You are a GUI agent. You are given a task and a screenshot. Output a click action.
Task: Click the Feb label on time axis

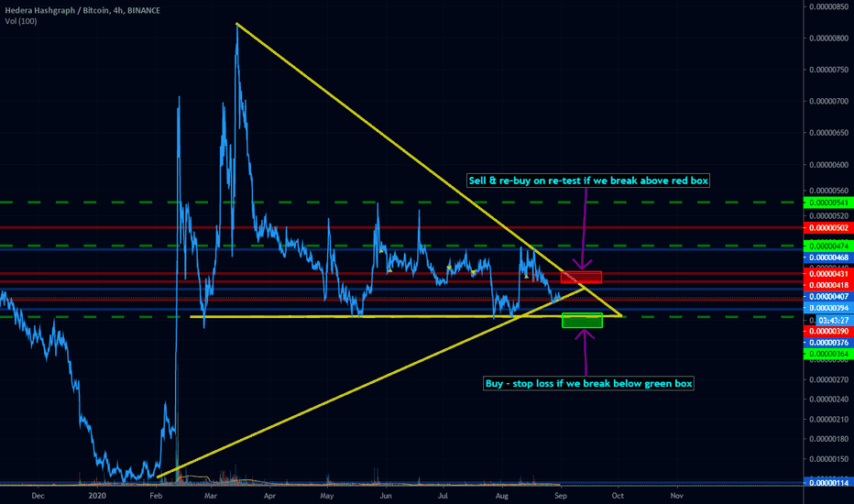tap(156, 496)
